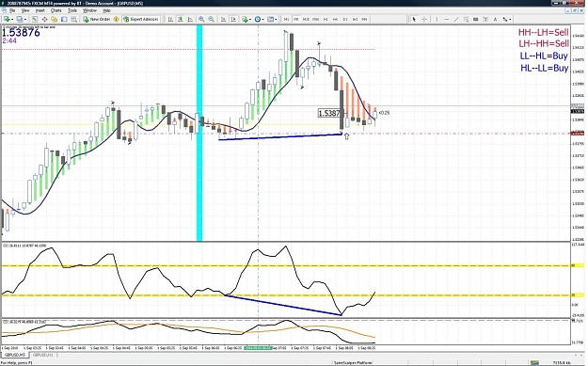Click the Zoom In magnifier icon
Viewport: 588px width, 366px height.
(201, 19)
